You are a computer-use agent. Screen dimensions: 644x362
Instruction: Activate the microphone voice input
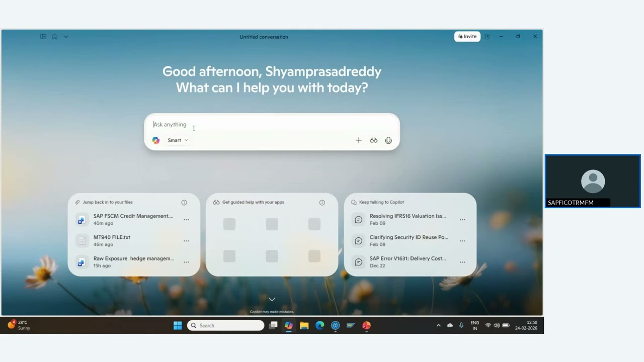(388, 140)
